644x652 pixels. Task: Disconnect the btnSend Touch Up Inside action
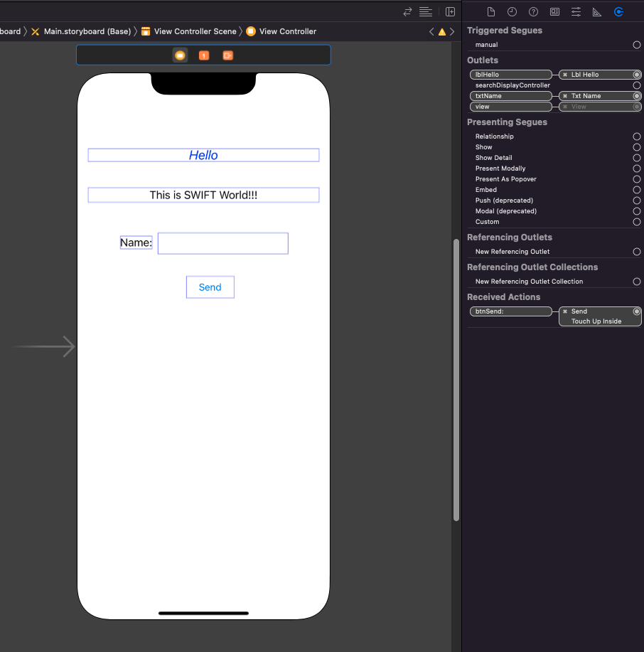coord(564,311)
